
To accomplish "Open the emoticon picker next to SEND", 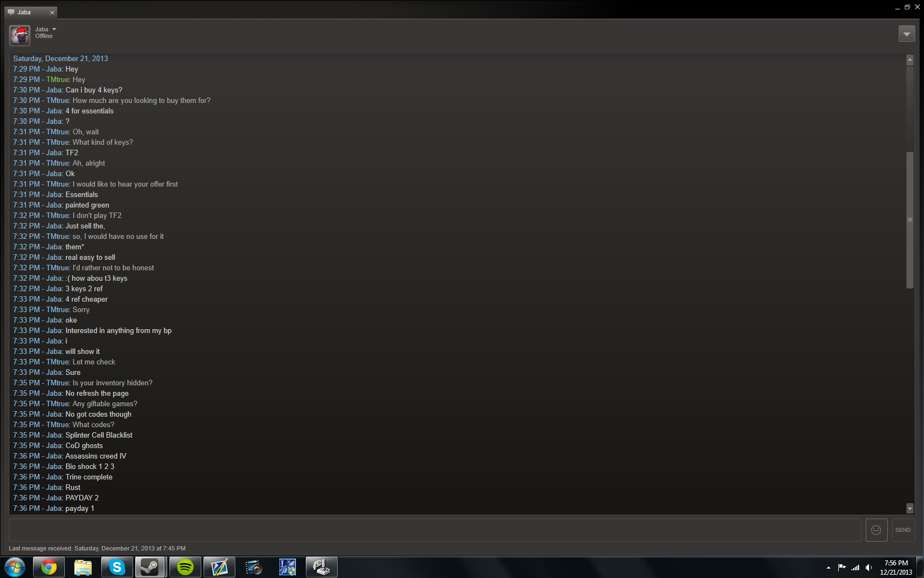I will [x=876, y=530].
